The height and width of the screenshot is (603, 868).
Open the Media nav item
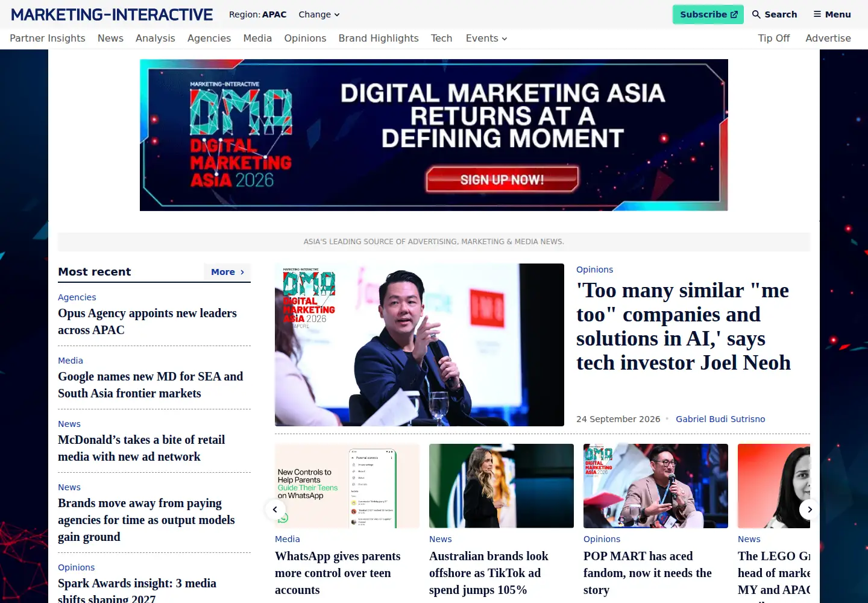pyautogui.click(x=257, y=38)
